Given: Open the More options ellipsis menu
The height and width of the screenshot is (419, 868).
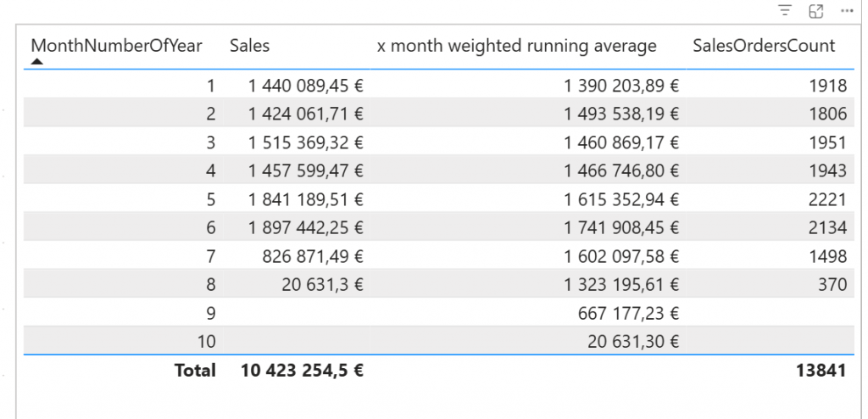Looking at the screenshot, I should pos(846,11).
